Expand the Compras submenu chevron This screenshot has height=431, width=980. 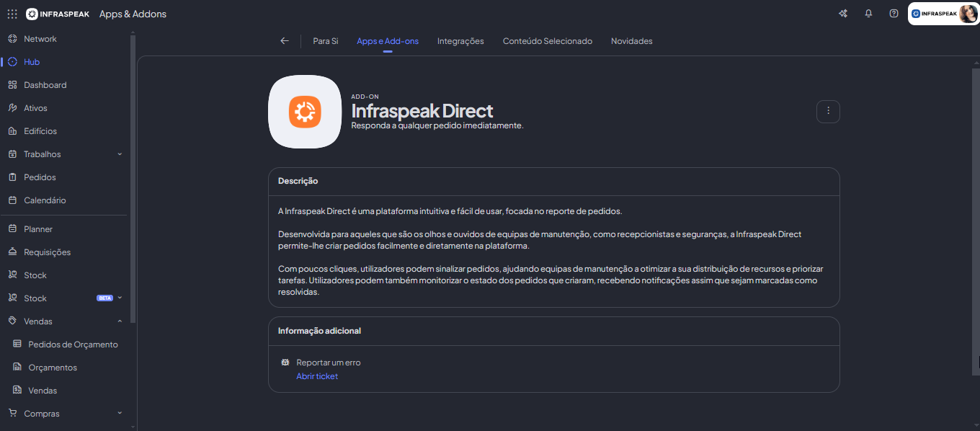[120, 414]
